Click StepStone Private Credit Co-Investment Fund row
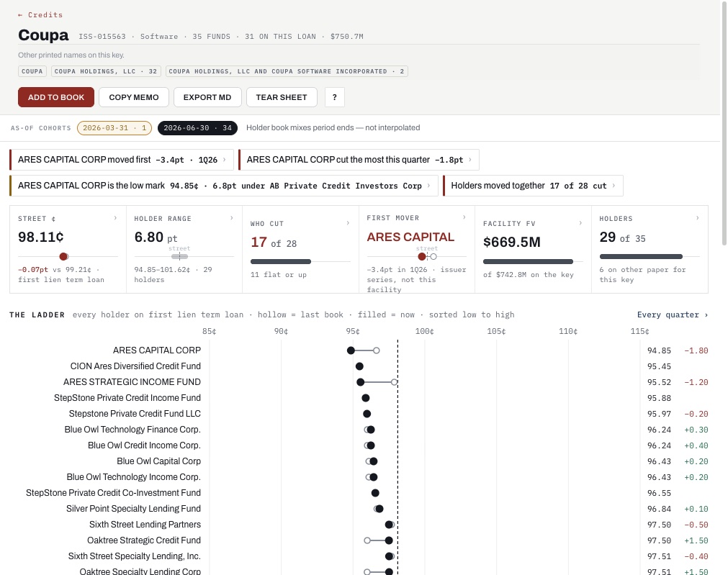This screenshot has height=575, width=728. (x=359, y=493)
